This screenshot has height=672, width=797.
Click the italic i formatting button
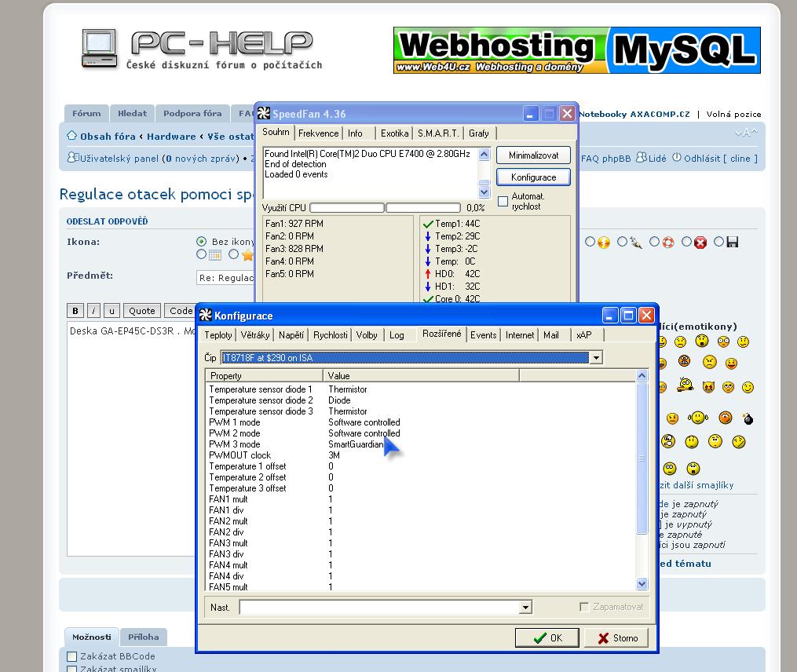(x=93, y=311)
